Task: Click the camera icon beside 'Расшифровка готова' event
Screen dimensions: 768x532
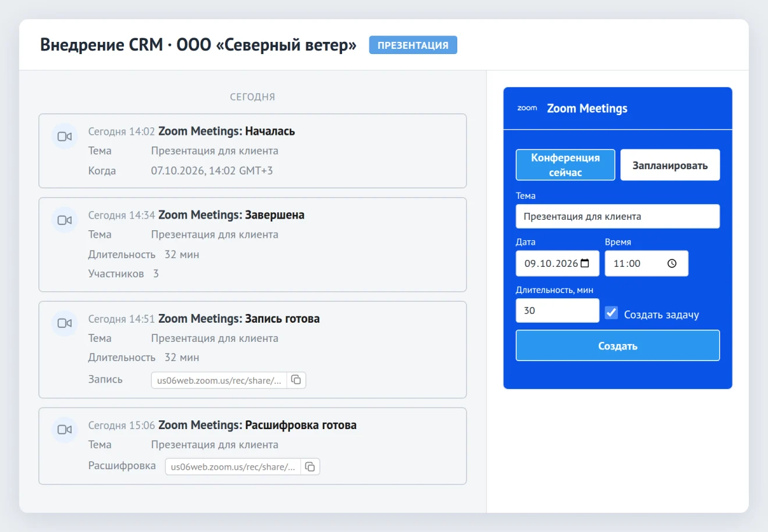Action: pos(65,430)
